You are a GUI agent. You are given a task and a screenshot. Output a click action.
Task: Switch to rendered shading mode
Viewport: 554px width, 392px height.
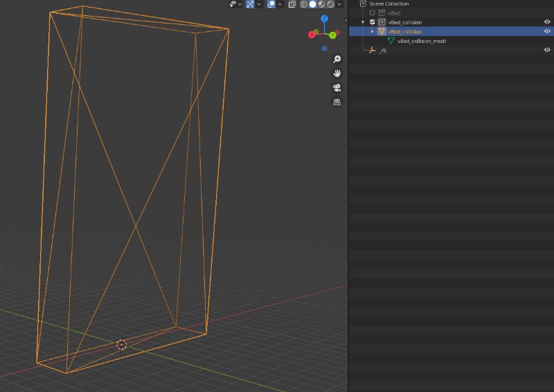point(330,4)
